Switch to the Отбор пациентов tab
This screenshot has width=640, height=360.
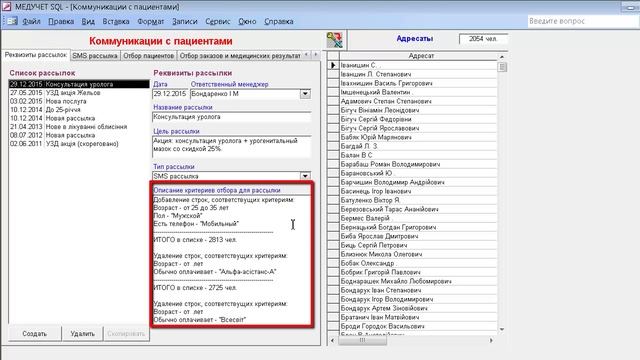[x=148, y=56]
